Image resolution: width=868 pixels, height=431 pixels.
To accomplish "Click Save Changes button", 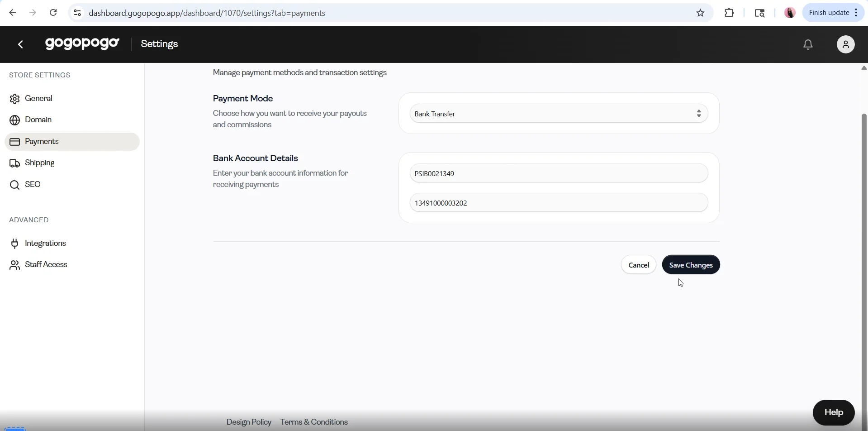I will pyautogui.click(x=691, y=265).
